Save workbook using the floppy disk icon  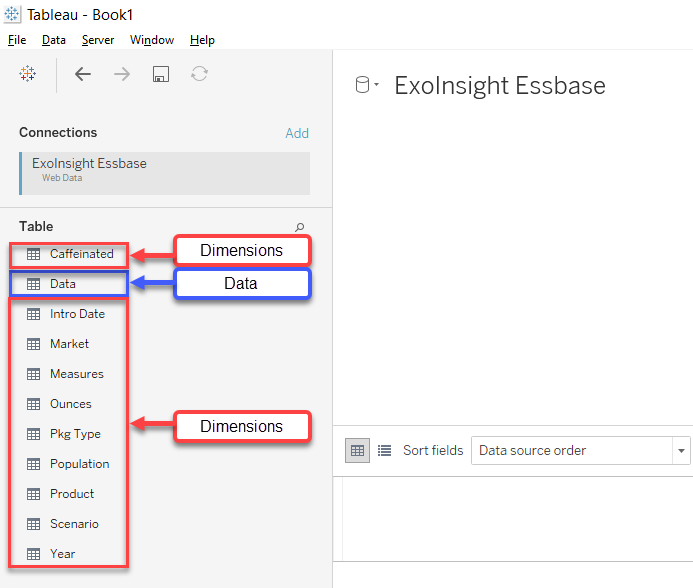click(160, 74)
